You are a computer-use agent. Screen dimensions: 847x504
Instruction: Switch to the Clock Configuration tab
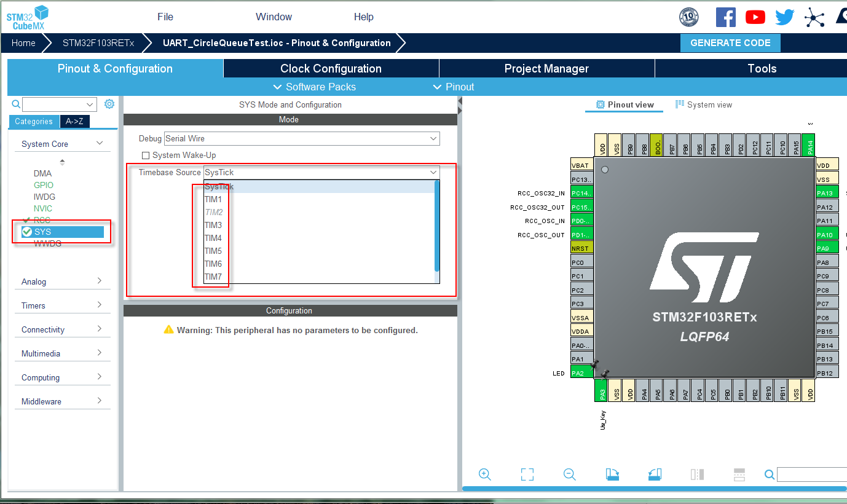click(x=331, y=68)
